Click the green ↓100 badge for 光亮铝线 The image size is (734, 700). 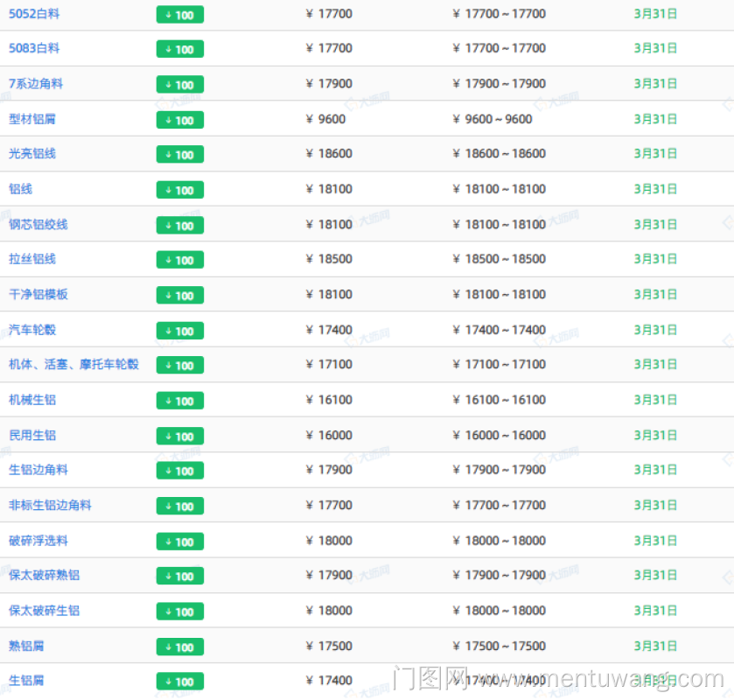click(179, 155)
